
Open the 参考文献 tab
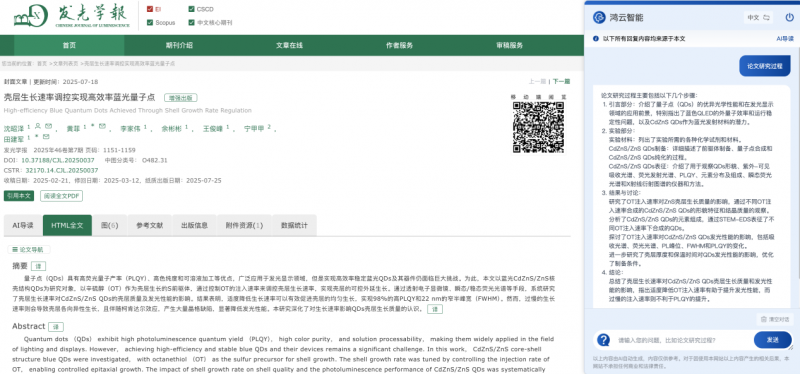(x=150, y=225)
